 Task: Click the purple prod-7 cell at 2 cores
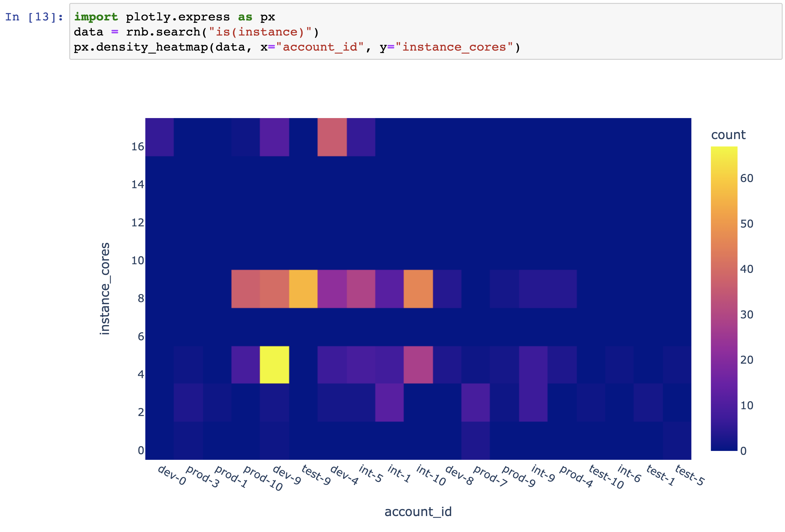click(x=476, y=402)
